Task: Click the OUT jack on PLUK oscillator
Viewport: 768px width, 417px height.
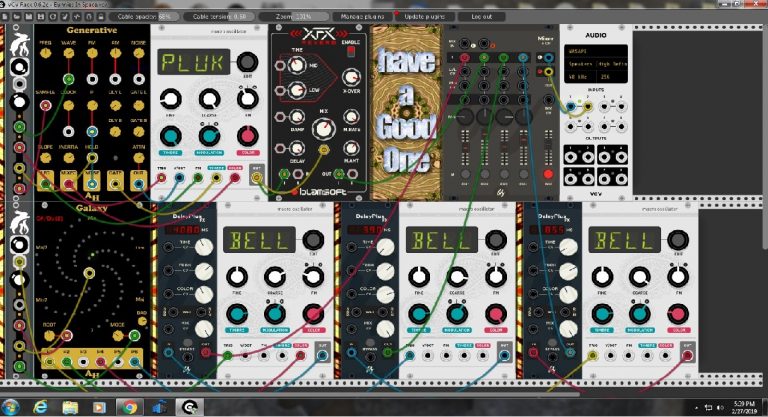Action: (256, 177)
